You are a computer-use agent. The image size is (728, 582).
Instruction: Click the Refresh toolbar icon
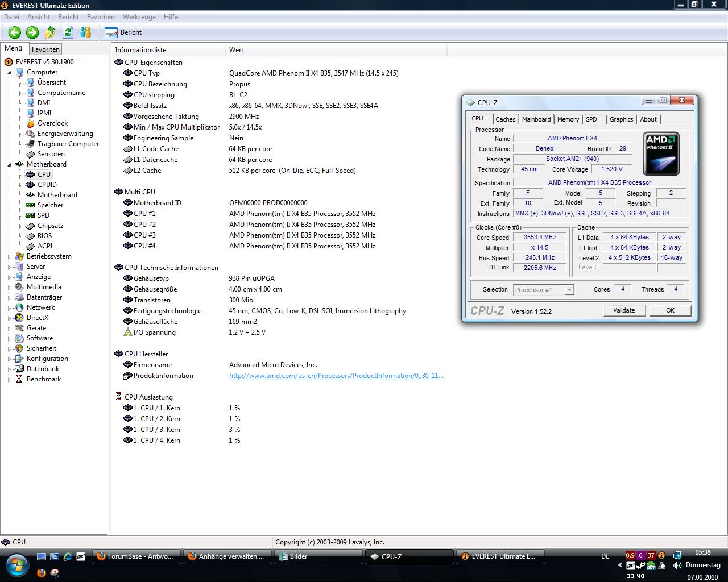[68, 32]
